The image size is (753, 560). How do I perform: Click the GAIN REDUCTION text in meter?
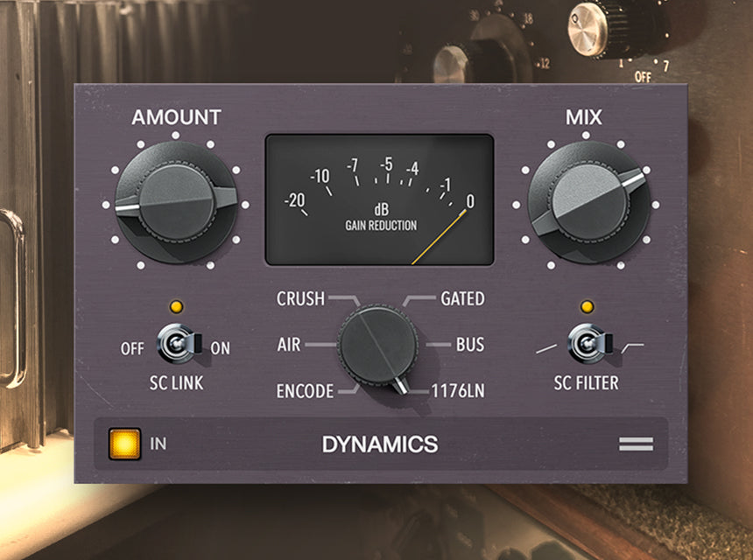381,226
